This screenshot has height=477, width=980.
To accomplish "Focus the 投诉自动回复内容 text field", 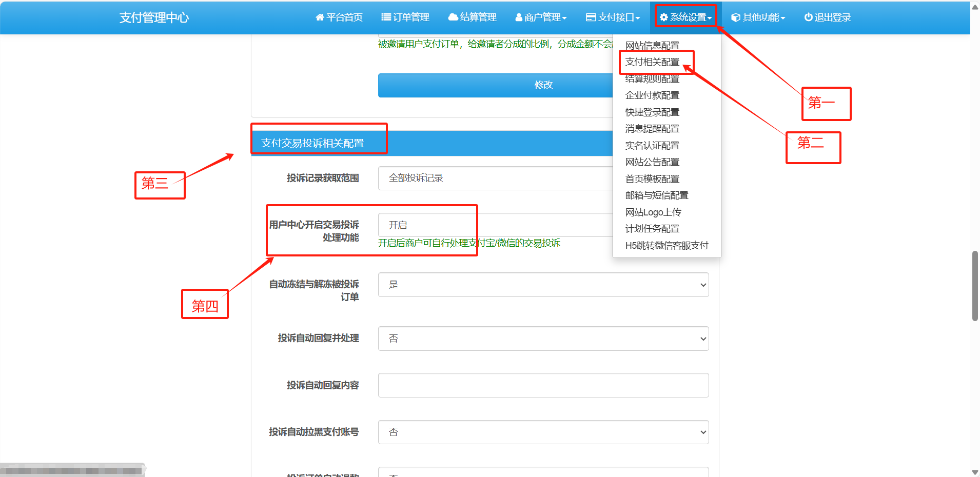I will click(543, 385).
